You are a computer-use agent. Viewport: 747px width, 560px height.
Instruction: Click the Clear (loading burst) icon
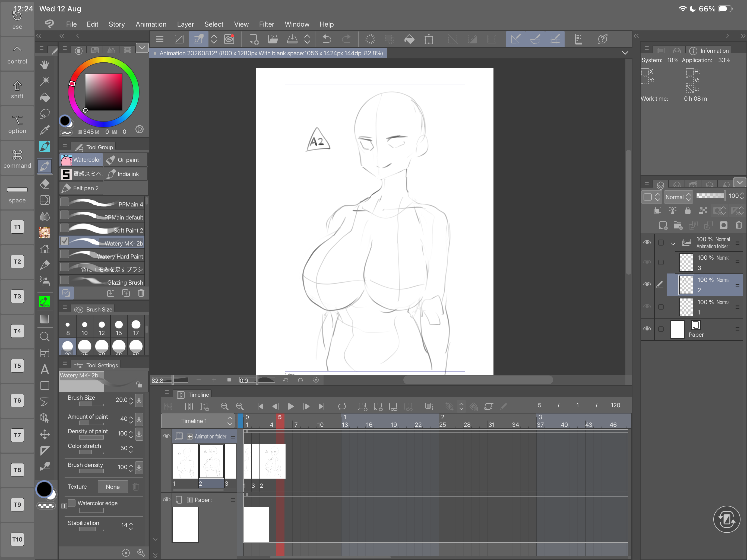(370, 39)
